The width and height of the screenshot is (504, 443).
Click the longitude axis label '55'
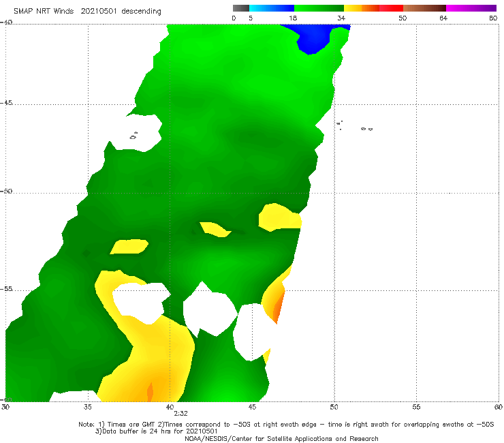416,407
